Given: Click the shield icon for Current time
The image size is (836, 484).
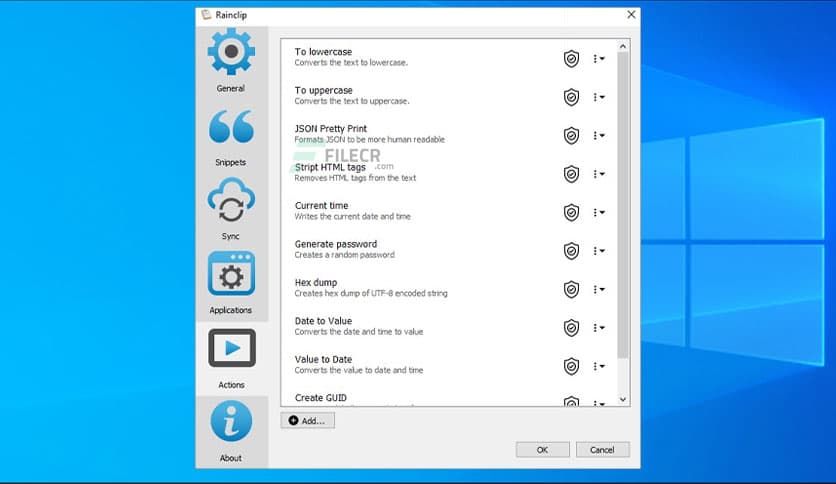Looking at the screenshot, I should 571,212.
